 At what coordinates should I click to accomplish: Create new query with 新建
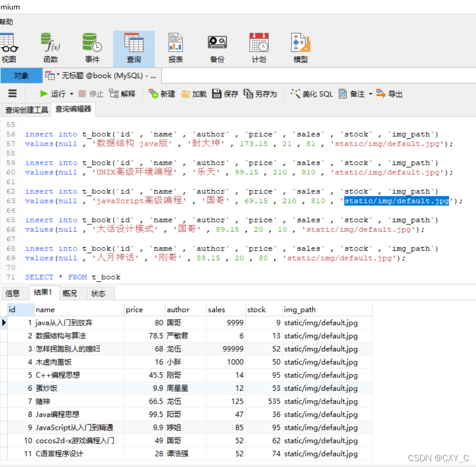point(162,94)
